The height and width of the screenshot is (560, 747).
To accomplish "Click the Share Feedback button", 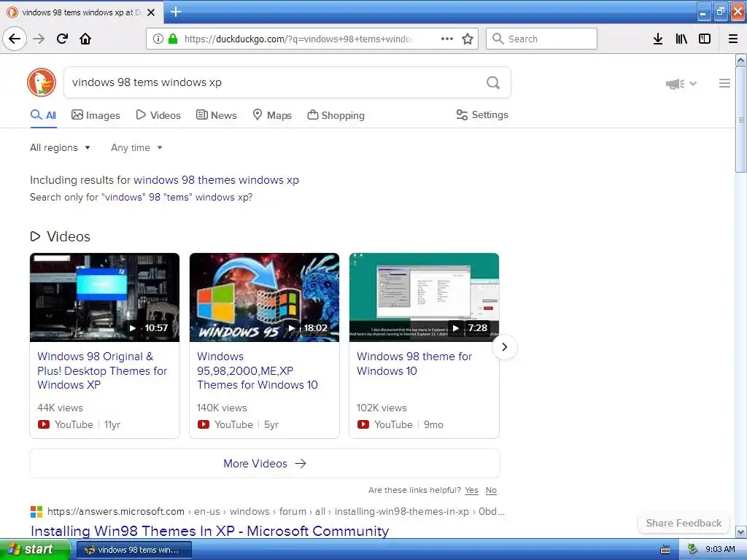I will pos(684,523).
